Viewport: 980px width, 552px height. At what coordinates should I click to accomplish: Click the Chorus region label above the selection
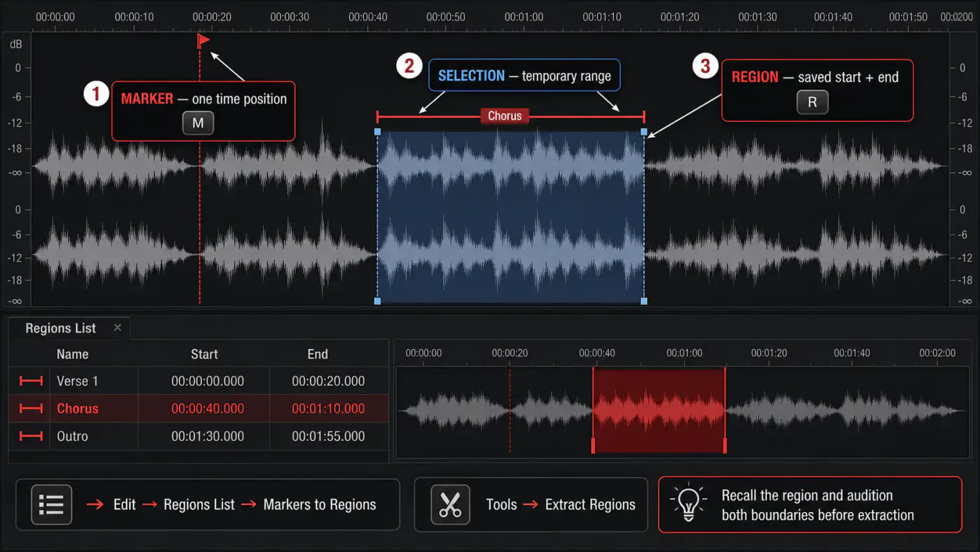[x=505, y=116]
